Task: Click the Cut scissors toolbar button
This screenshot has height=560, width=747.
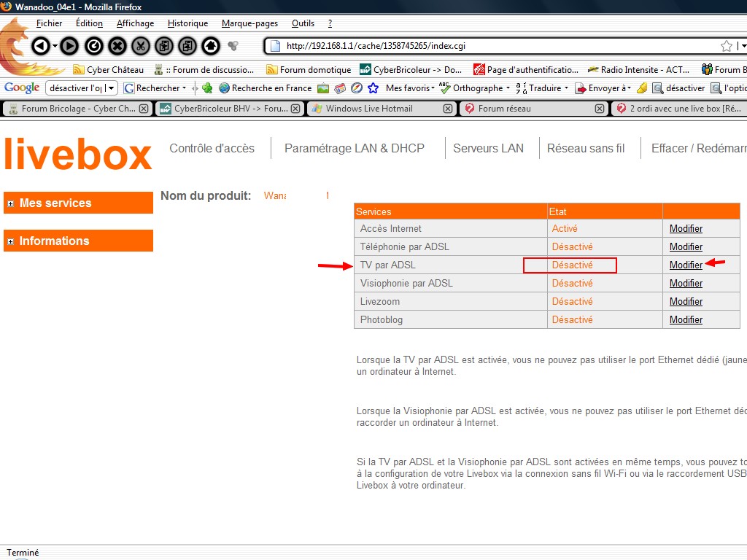Action: point(141,46)
